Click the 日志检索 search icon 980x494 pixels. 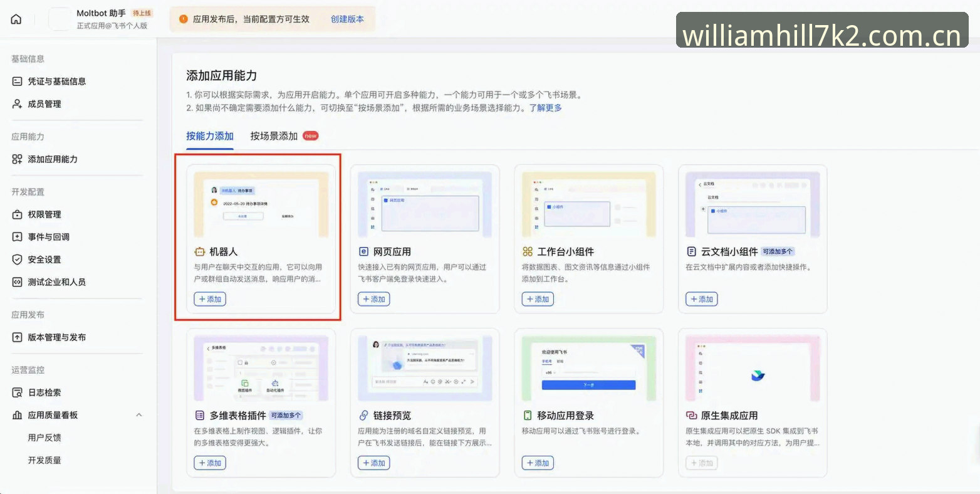(x=18, y=392)
